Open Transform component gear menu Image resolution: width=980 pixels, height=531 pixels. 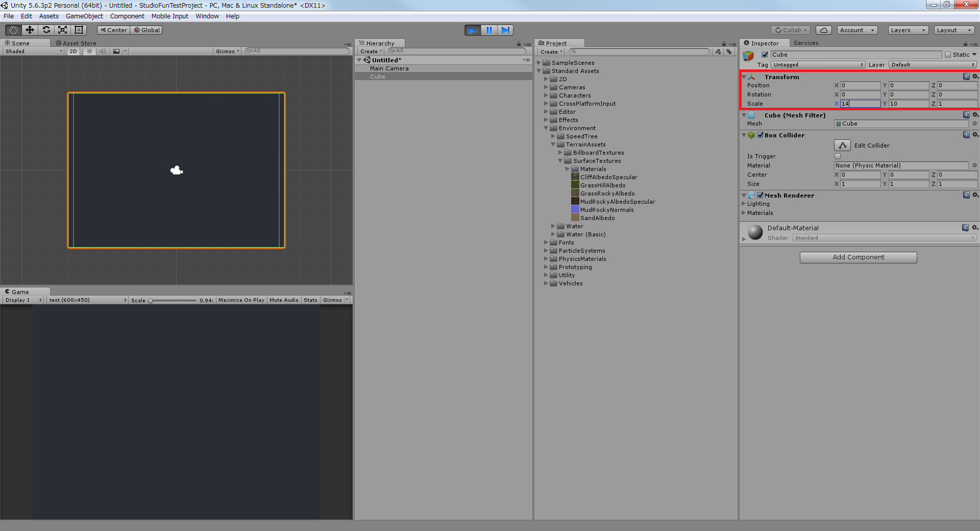[975, 77]
